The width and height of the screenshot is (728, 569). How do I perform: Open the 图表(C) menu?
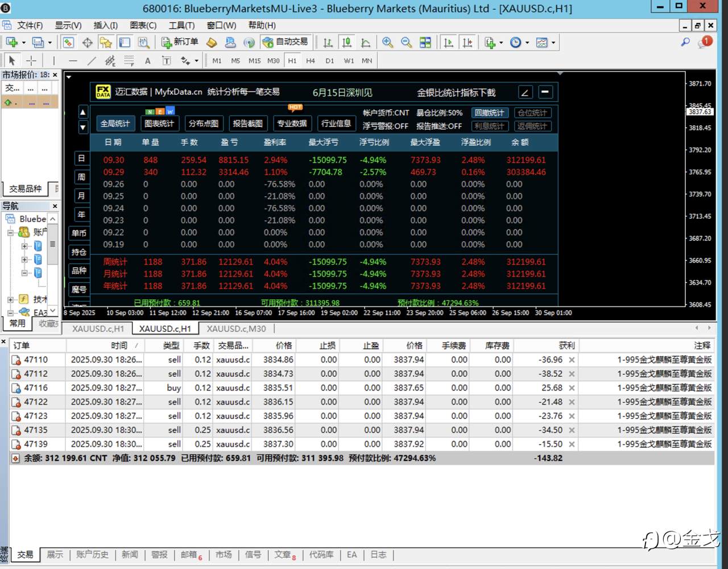(143, 25)
